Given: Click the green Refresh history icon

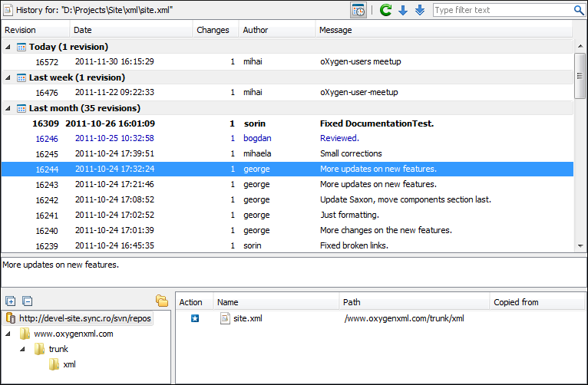Looking at the screenshot, I should click(x=385, y=10).
